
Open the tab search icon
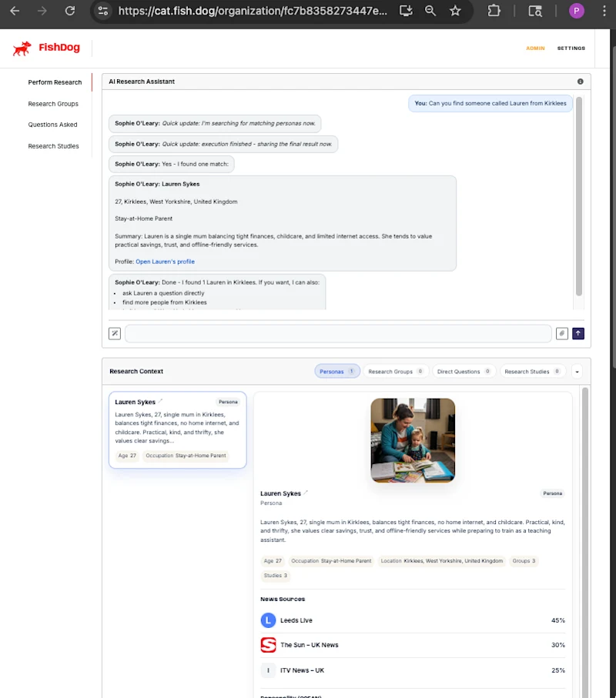pyautogui.click(x=535, y=11)
